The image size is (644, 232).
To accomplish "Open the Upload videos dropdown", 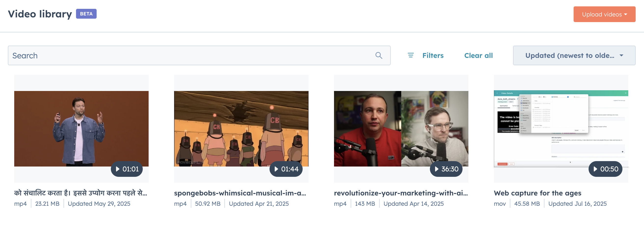I will [x=604, y=14].
